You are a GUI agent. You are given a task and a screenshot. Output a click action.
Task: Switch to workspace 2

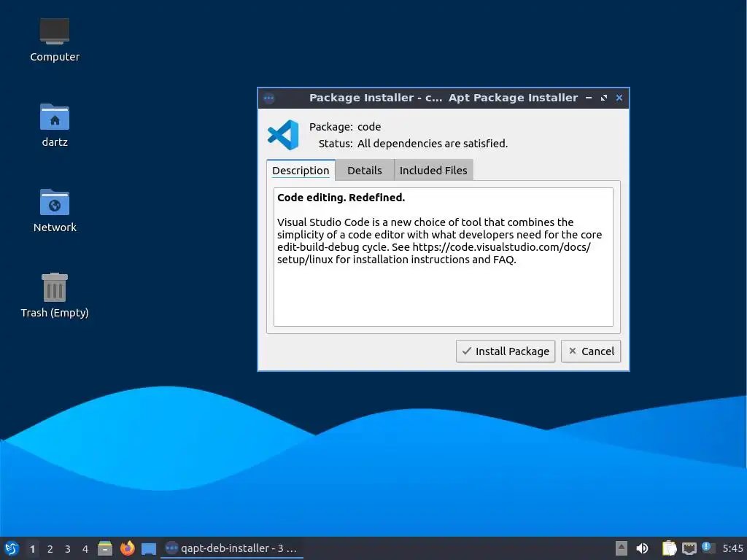click(50, 549)
